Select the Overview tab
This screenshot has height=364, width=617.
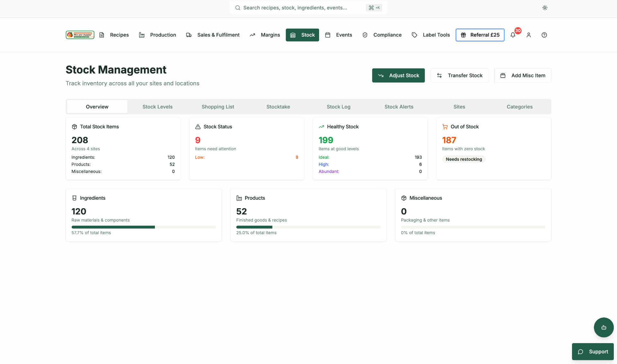click(x=97, y=107)
